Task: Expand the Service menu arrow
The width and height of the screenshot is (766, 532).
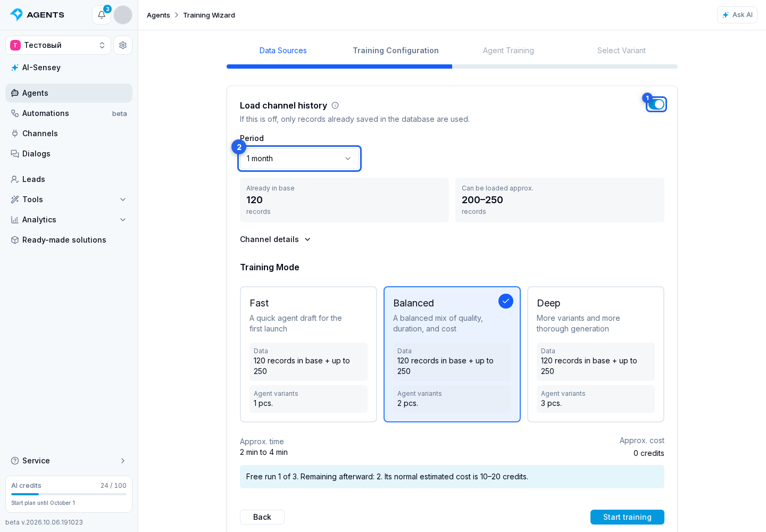Action: [123, 461]
